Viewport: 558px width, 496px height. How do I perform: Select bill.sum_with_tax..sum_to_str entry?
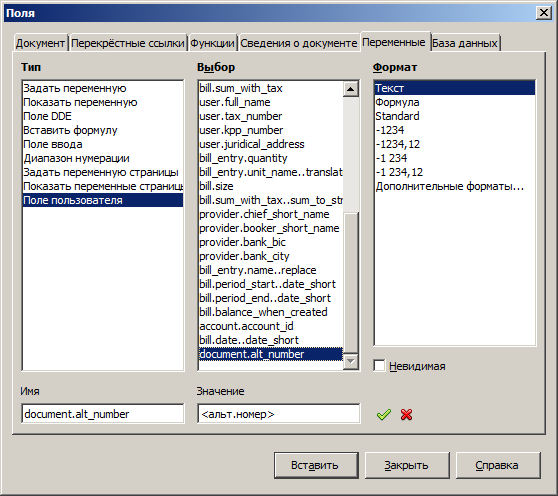[x=271, y=200]
